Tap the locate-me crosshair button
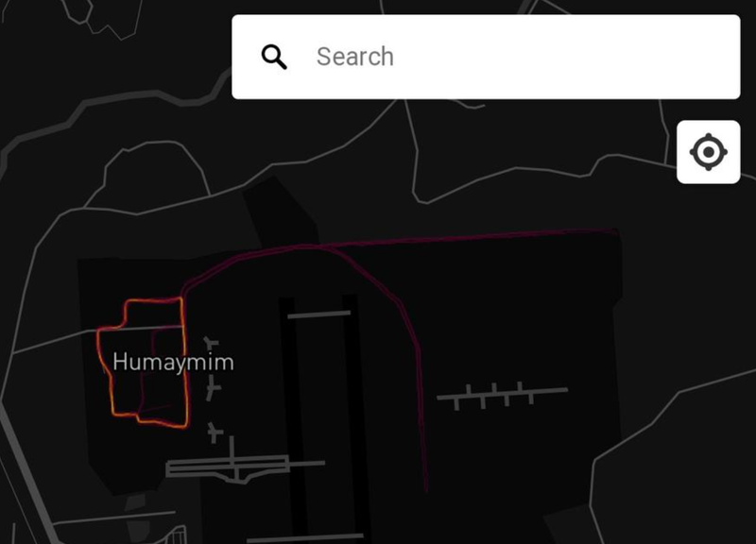Screen dimensions: 756x544 coord(708,152)
